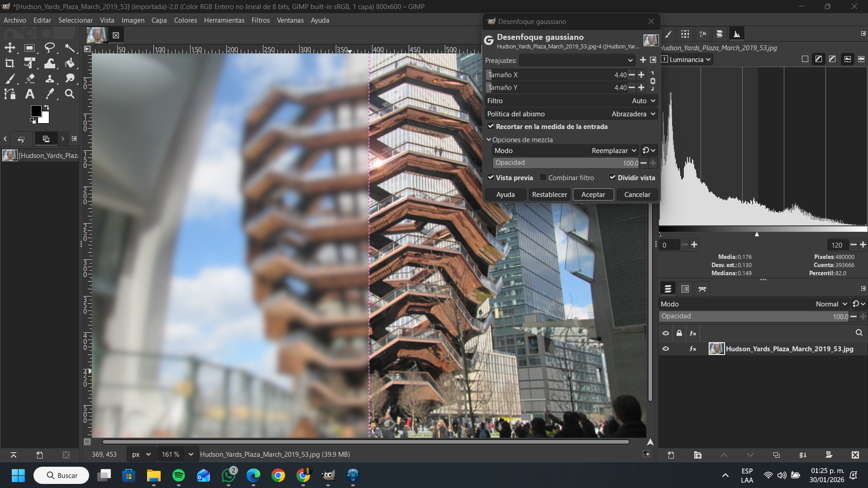Image resolution: width=868 pixels, height=488 pixels.
Task: Select the Fuzzy Select magic wand tool
Action: [70, 48]
